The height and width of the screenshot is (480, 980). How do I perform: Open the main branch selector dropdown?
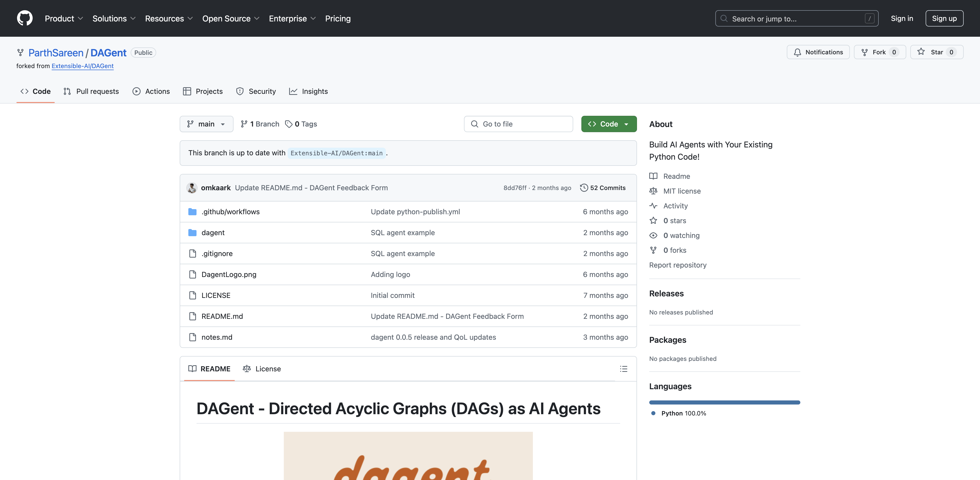coord(206,124)
